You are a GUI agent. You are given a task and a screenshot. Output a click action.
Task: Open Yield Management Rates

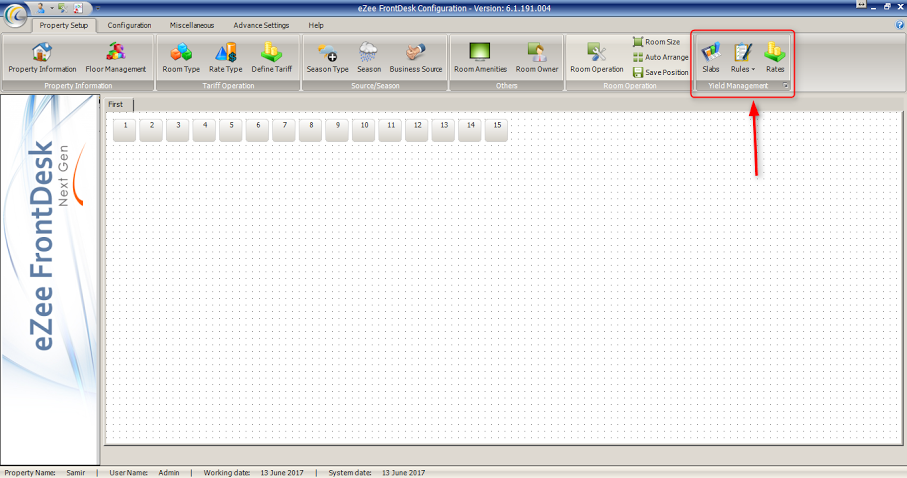pyautogui.click(x=775, y=58)
